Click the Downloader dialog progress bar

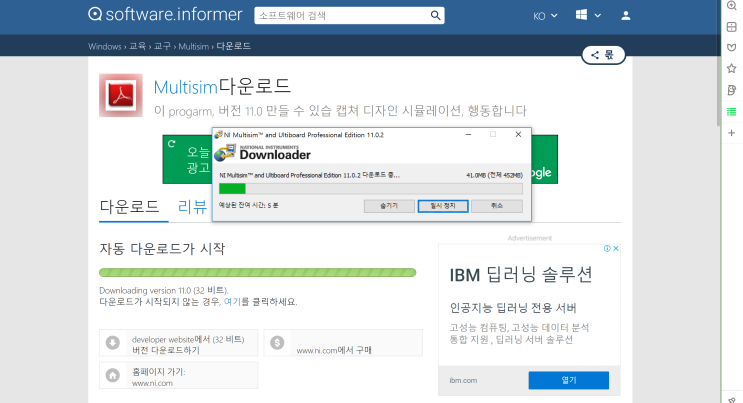click(371, 189)
